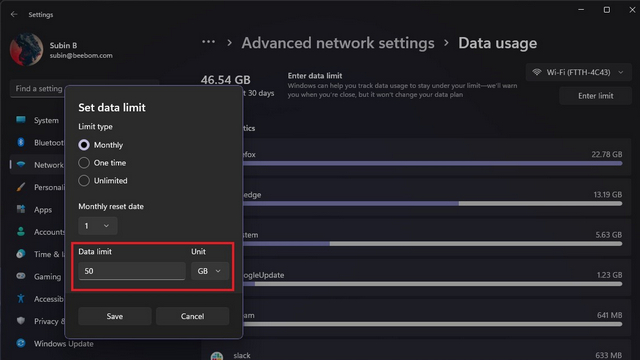Click the Data usage heading

click(498, 43)
